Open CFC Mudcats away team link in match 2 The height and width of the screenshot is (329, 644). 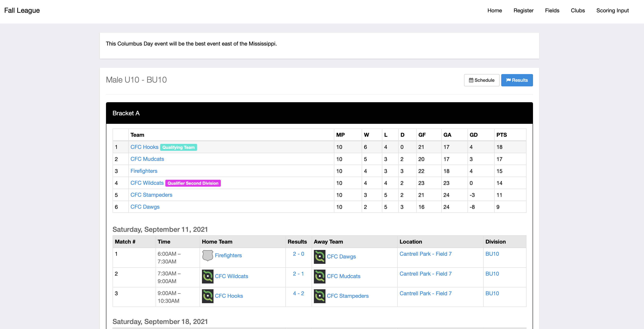click(x=344, y=277)
